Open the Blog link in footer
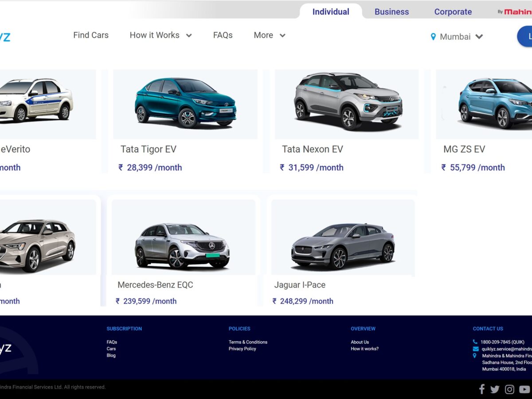The height and width of the screenshot is (399, 532). (111, 356)
